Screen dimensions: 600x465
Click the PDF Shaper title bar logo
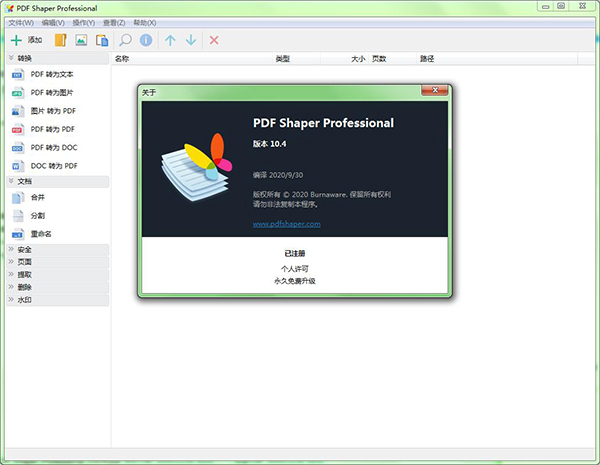pos(10,8)
